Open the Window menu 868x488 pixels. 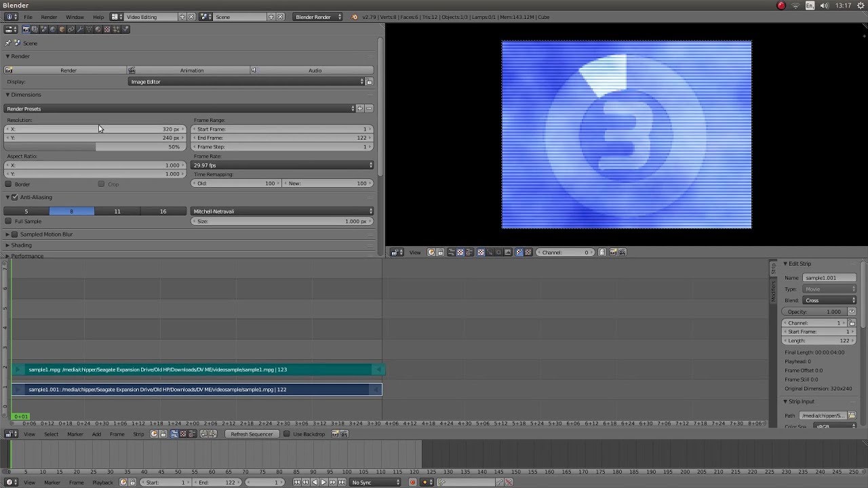pos(75,17)
